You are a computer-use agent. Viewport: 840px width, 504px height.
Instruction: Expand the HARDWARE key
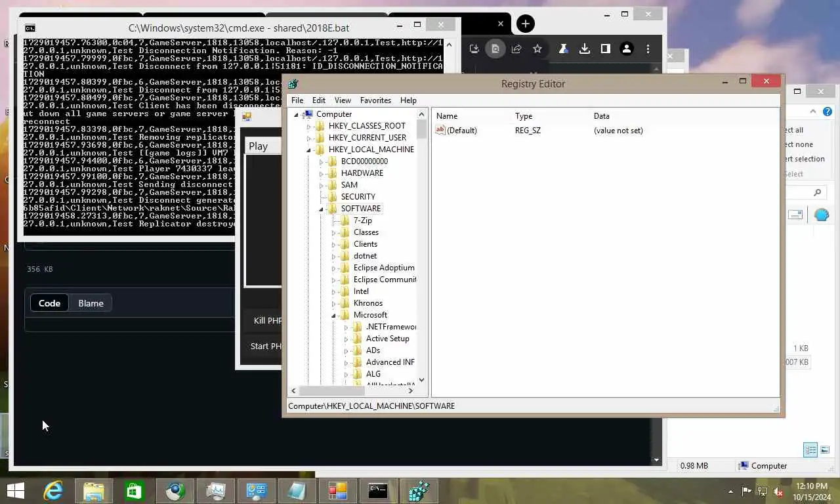click(x=321, y=173)
